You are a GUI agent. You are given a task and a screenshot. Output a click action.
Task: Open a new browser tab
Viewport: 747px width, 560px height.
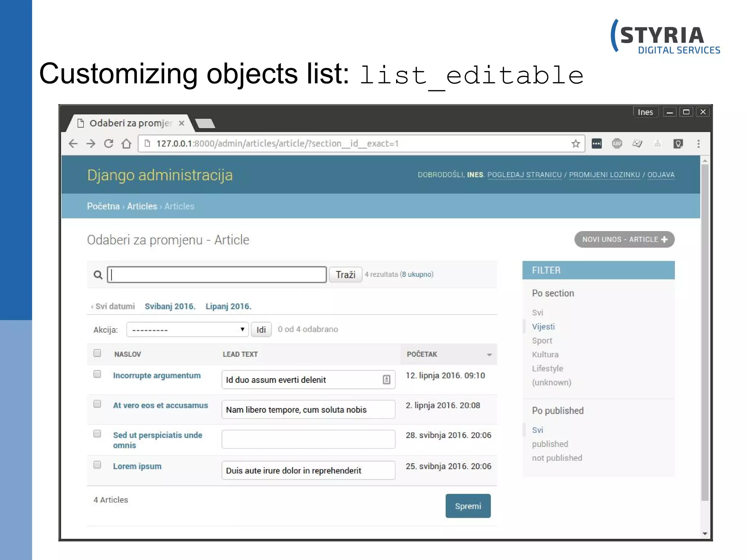205,124
